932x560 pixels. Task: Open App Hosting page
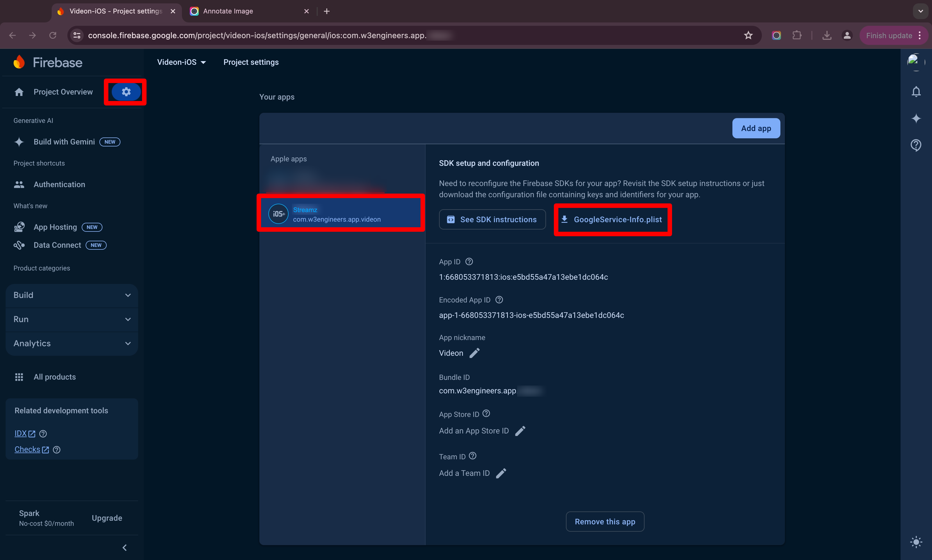click(x=58, y=227)
